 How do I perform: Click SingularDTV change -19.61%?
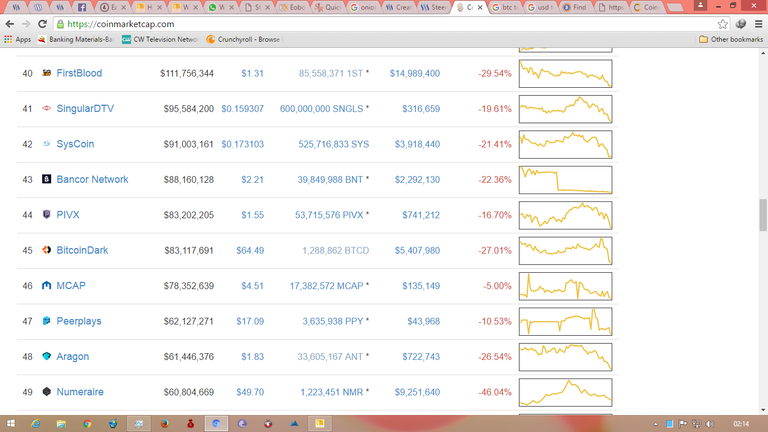pyautogui.click(x=495, y=109)
